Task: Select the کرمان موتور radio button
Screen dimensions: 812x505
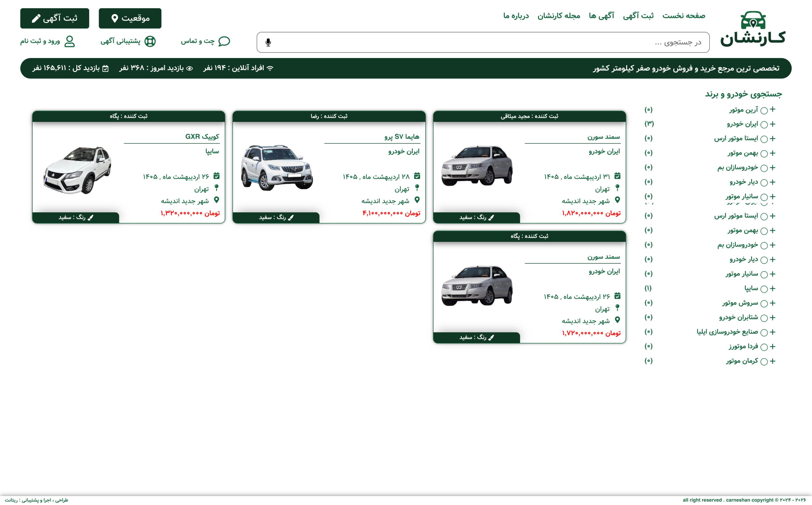Action: (x=764, y=362)
